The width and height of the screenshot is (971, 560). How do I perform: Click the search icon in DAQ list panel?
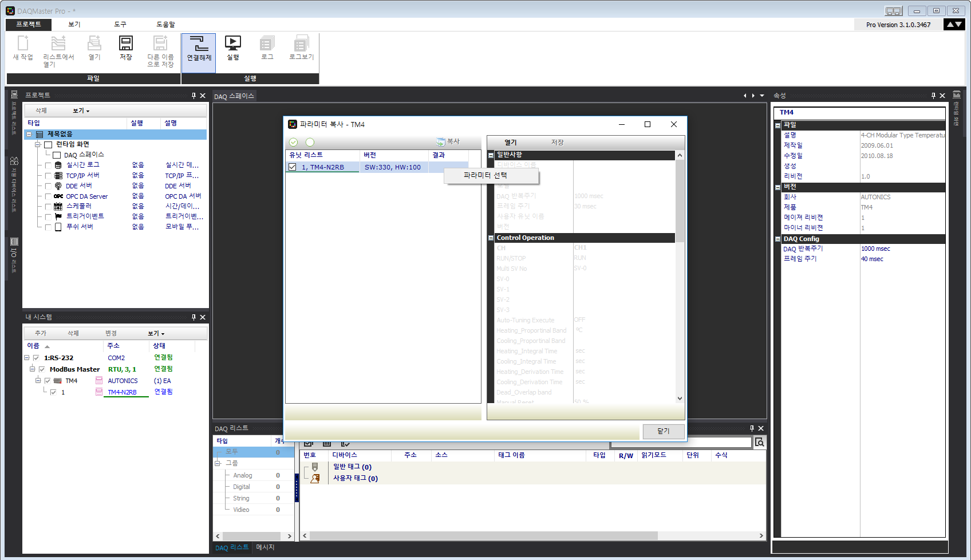pyautogui.click(x=759, y=442)
